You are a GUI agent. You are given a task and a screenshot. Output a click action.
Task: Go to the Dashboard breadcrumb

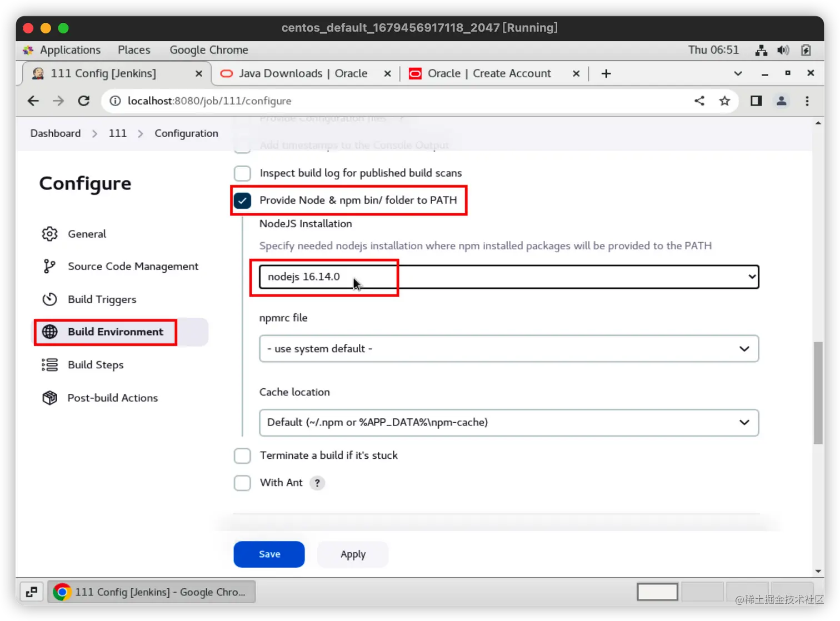(56, 133)
